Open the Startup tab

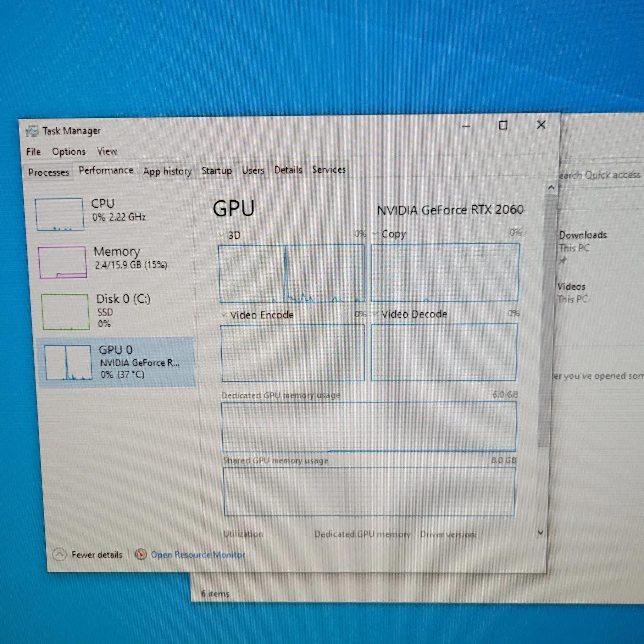[x=217, y=171]
